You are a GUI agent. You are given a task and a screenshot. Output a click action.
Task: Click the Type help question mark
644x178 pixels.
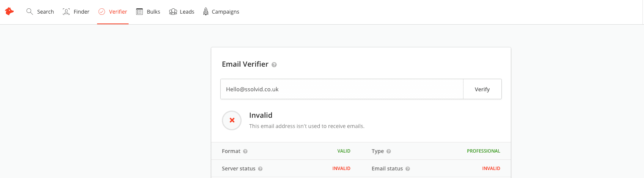(x=389, y=151)
